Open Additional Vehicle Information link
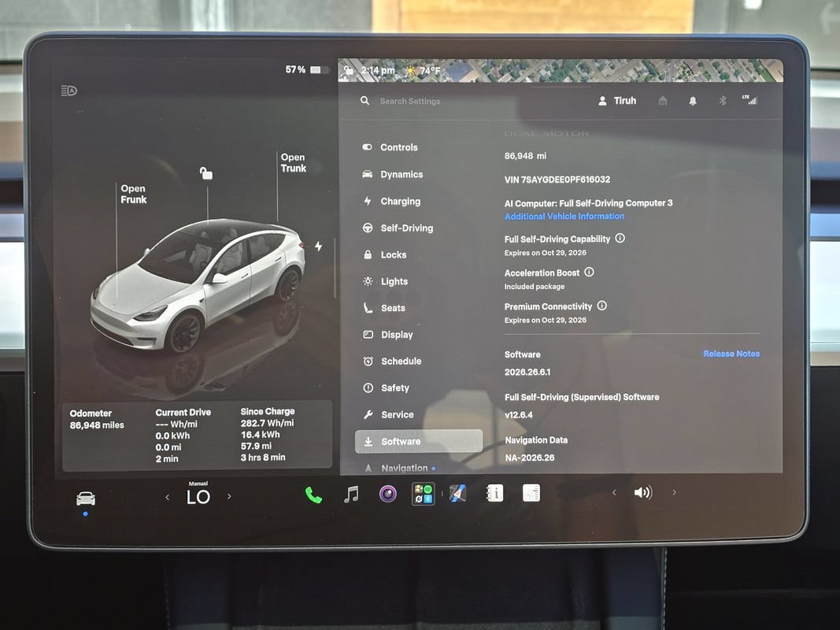This screenshot has width=840, height=630. tap(564, 217)
